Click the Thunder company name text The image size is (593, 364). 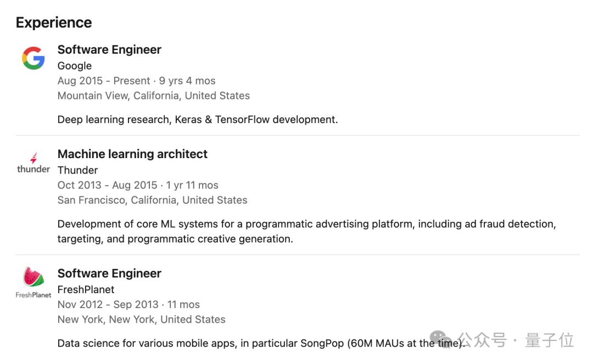[x=77, y=170]
